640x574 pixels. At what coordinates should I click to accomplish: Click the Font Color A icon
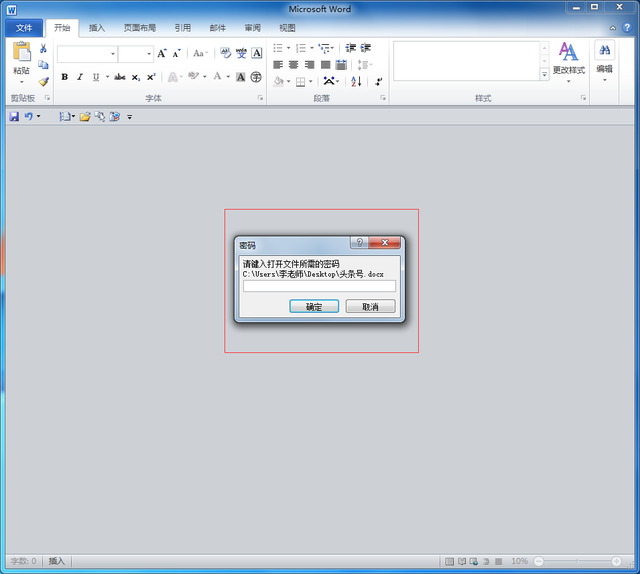(x=218, y=76)
